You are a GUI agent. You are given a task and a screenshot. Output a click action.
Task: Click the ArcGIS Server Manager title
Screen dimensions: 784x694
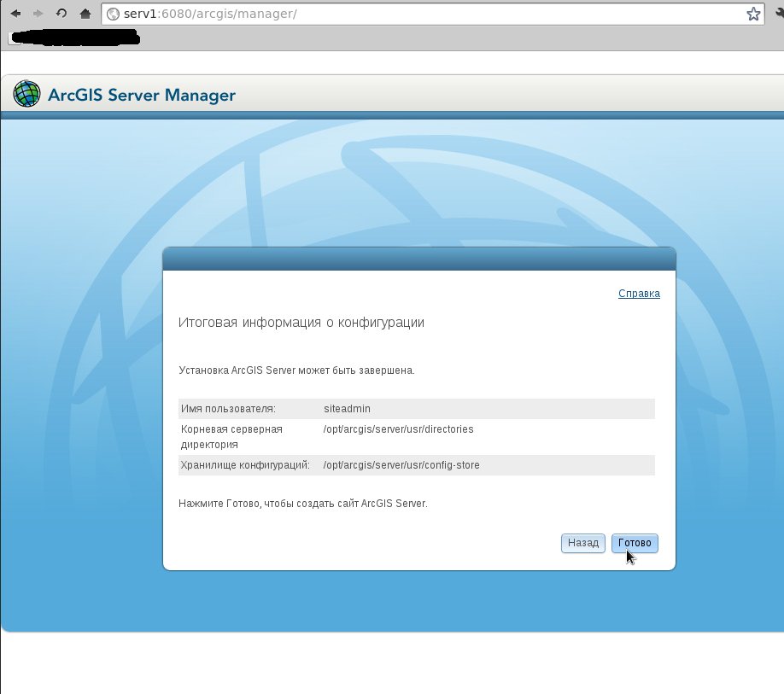[x=142, y=95]
